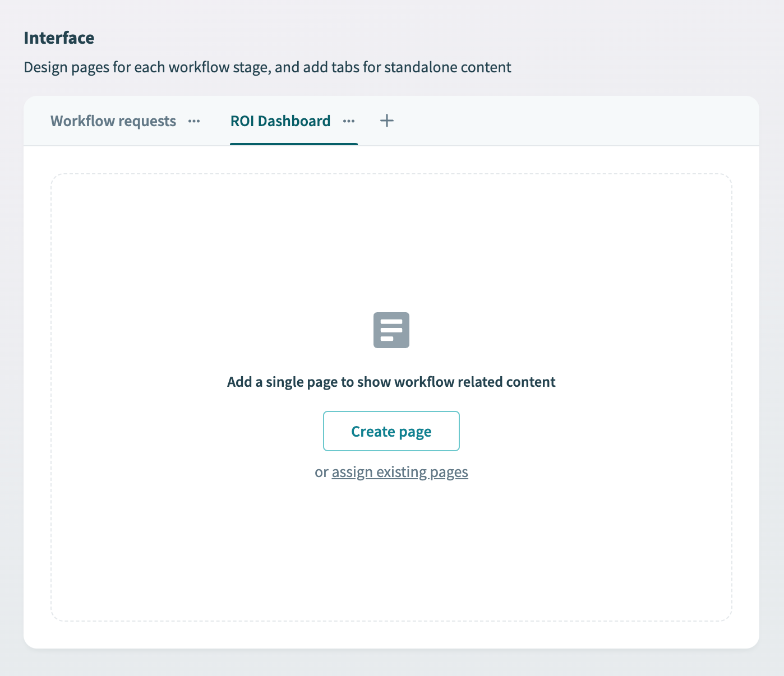Click assign existing pages underlined text
The image size is (784, 676).
point(399,472)
